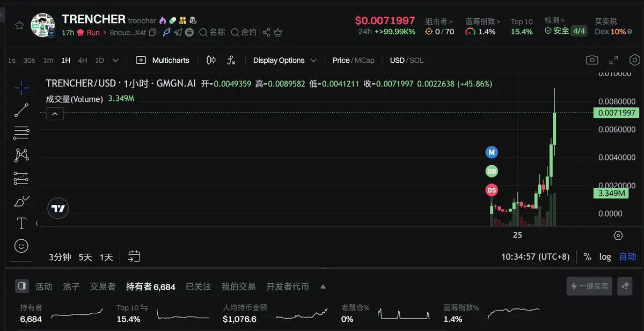Toggle 自动 auto scale
This screenshot has height=331, width=644.
627,257
